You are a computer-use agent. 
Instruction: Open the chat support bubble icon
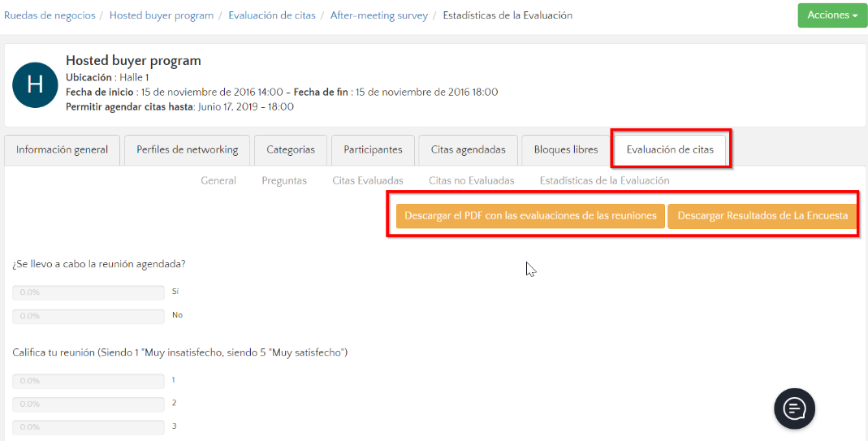click(794, 408)
